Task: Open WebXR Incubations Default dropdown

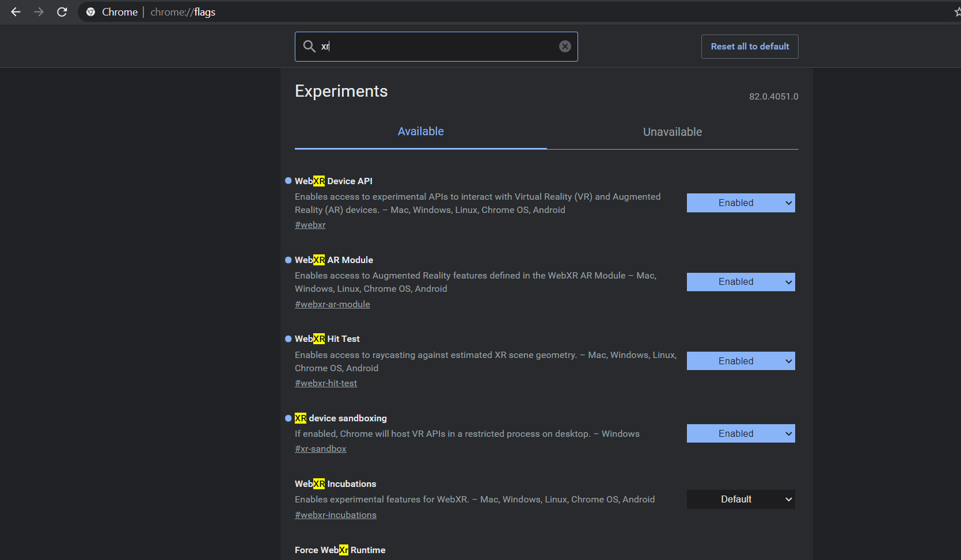Action: point(740,499)
